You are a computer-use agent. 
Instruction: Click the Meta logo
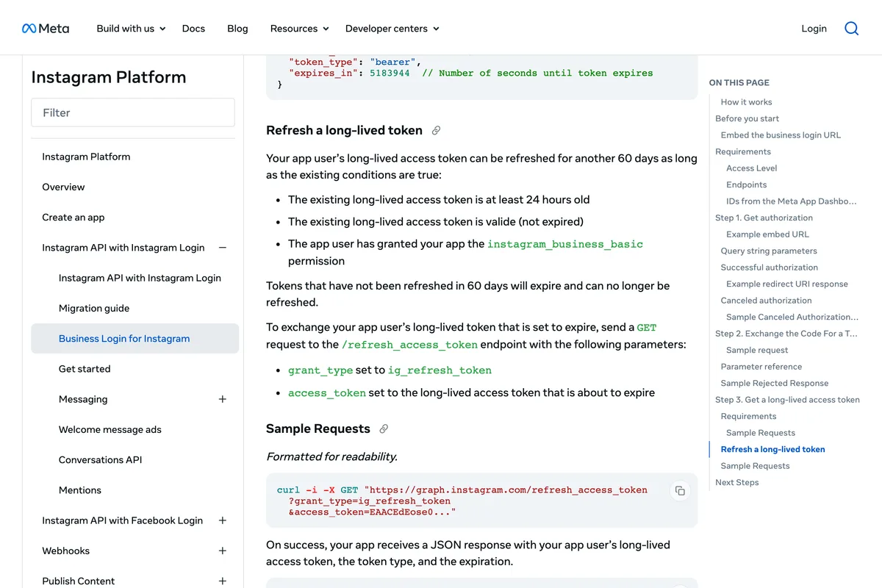click(x=46, y=29)
